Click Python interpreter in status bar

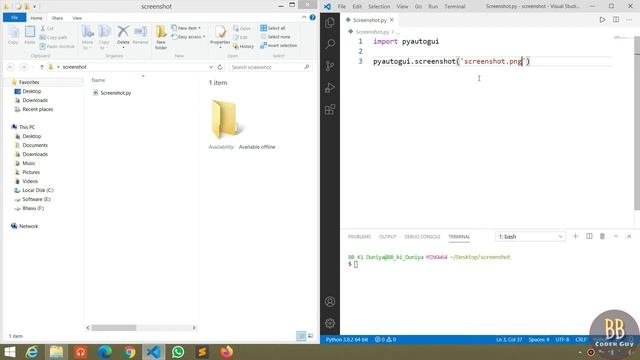tap(347, 340)
